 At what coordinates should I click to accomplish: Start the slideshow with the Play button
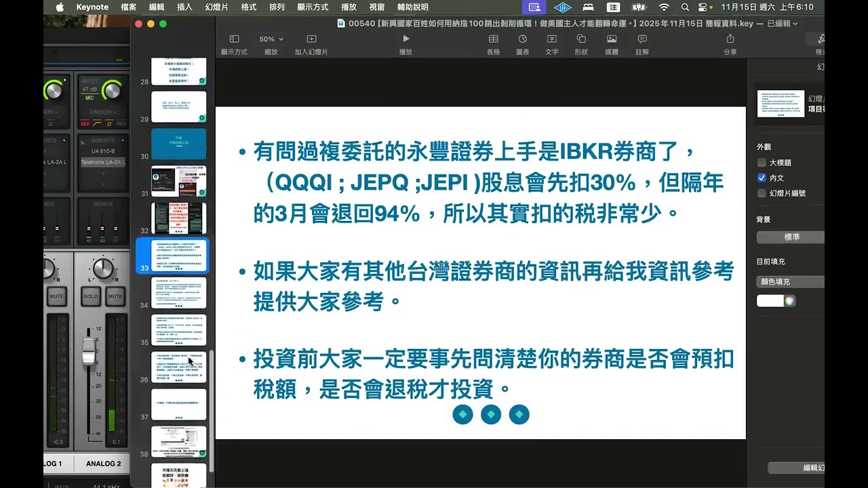coord(406,39)
